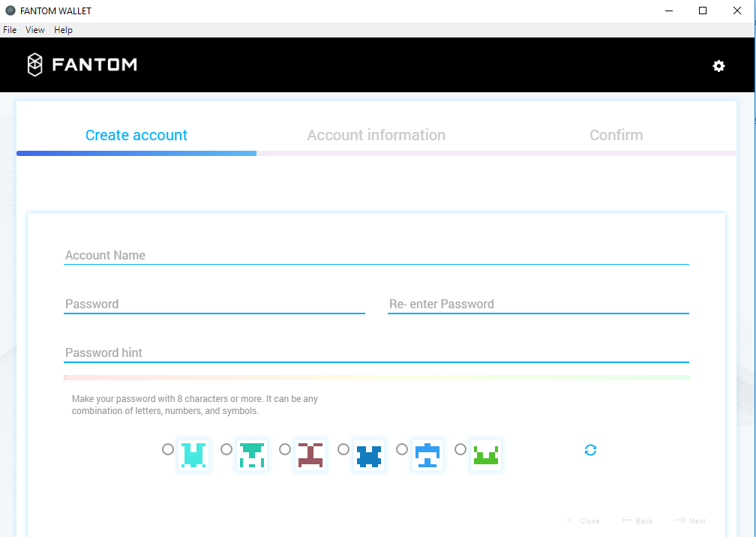Image resolution: width=756 pixels, height=537 pixels.
Task: Choose the dark blue identicon avatar image
Action: click(369, 455)
